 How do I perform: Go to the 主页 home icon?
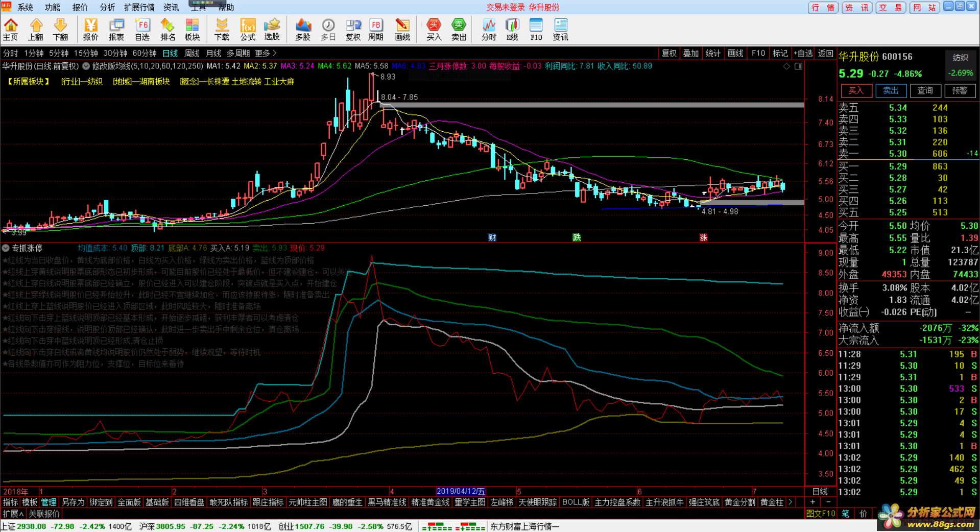pyautogui.click(x=10, y=30)
